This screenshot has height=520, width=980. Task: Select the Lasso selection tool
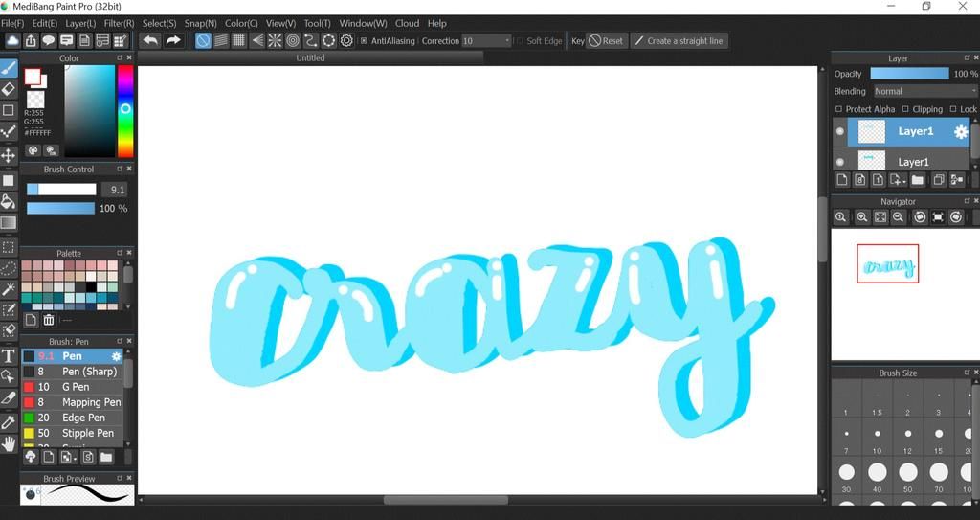tap(8, 268)
